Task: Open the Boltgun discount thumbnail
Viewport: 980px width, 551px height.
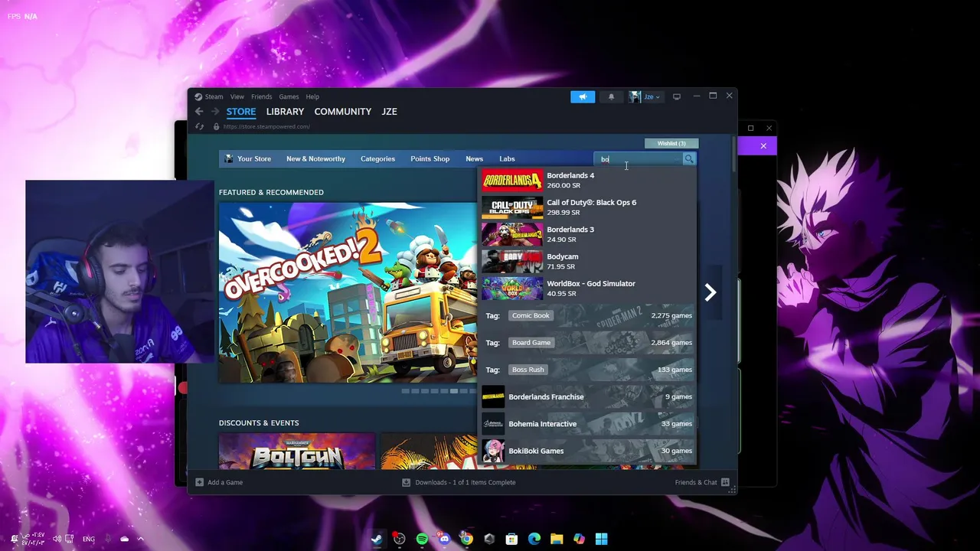Action: pos(297,452)
